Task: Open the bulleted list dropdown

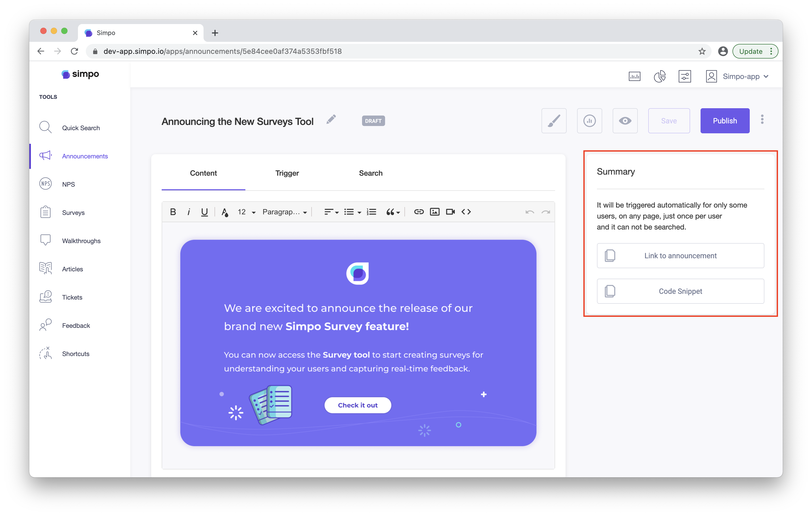Action: click(x=352, y=212)
